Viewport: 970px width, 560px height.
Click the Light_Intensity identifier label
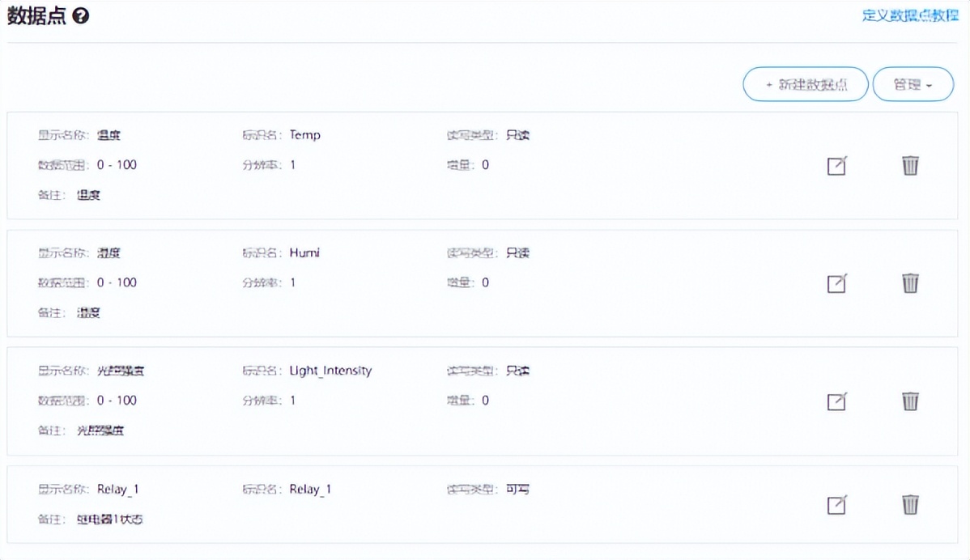pos(330,371)
